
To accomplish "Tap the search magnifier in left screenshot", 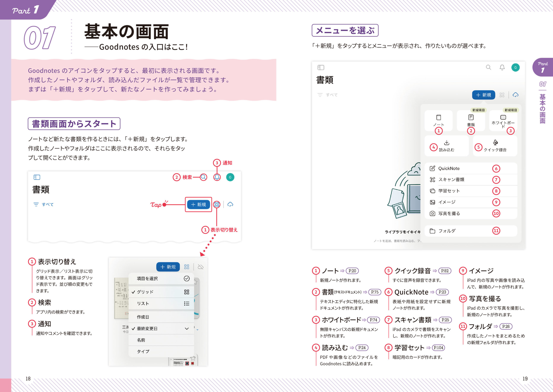I will 203,177.
